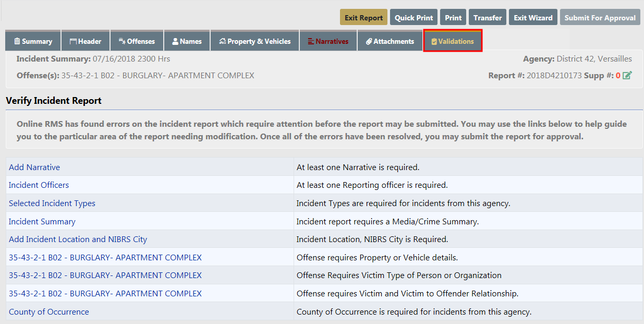Open the Burglary link requiring Property or Vehicle details
Image resolution: width=644 pixels, height=324 pixels.
point(105,258)
